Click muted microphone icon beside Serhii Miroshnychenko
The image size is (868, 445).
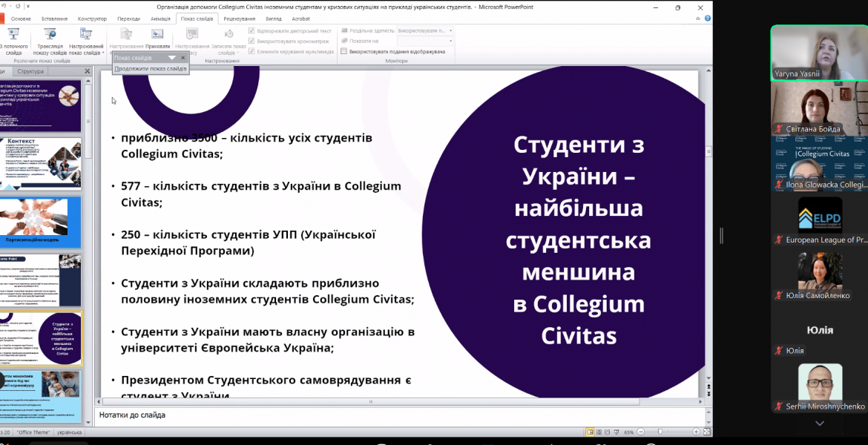(779, 406)
